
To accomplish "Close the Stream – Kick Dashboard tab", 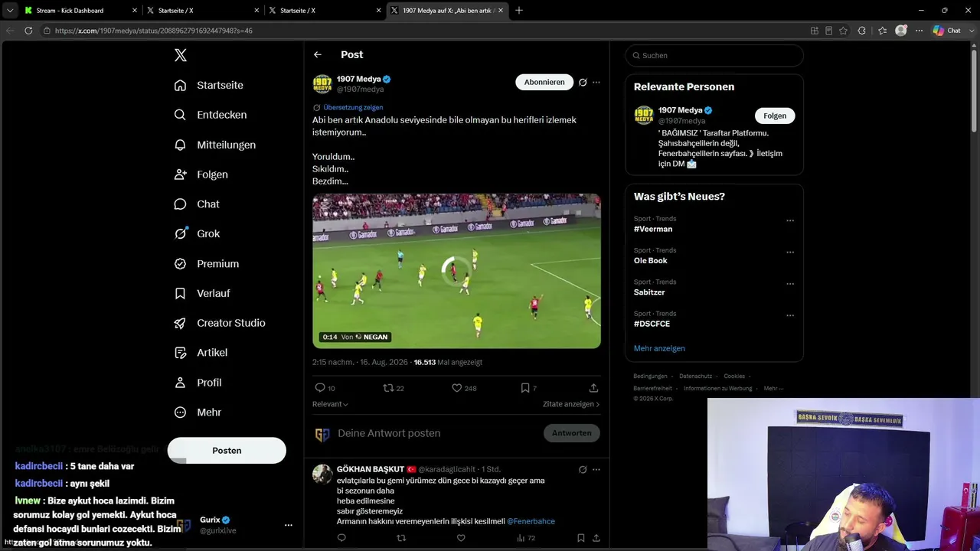I will coord(135,11).
